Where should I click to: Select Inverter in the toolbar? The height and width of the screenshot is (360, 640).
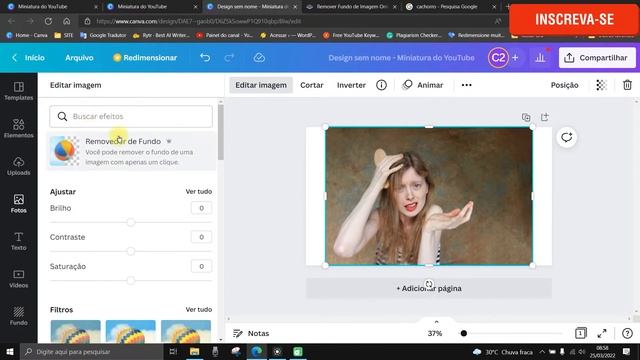pyautogui.click(x=351, y=85)
